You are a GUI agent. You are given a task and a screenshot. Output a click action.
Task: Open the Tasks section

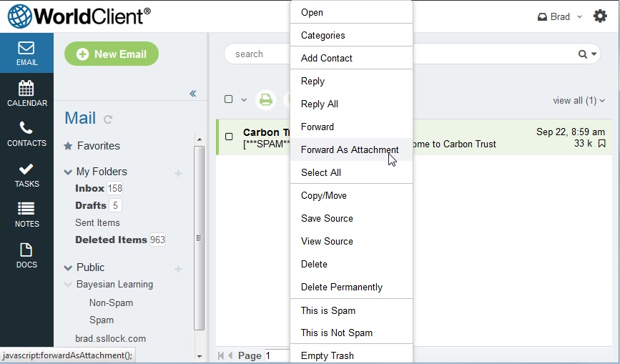[x=26, y=174]
